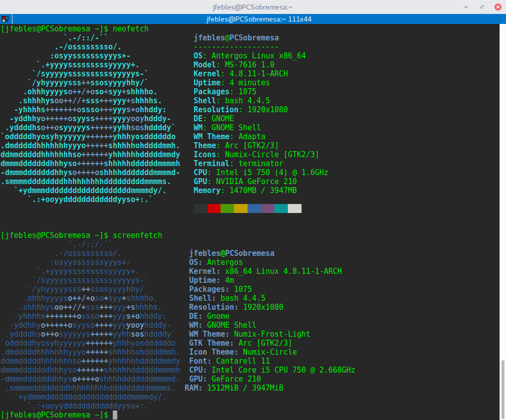Click 'GTK Theme: Arc [GTK2/3]' line
Viewport: 506px width, 420px height.
click(x=241, y=343)
